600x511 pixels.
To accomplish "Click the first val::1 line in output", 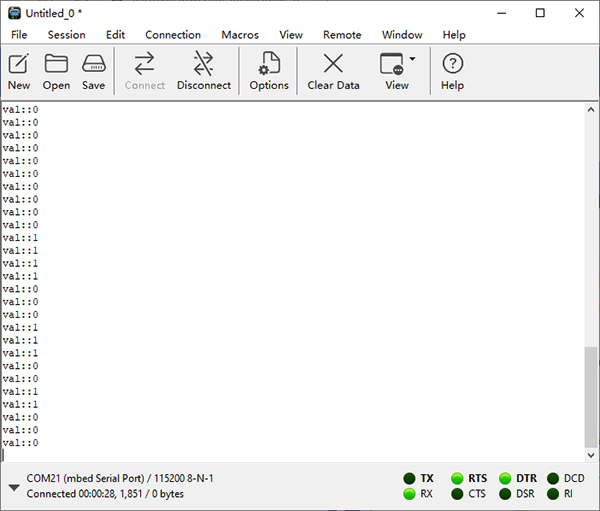I will pyautogui.click(x=20, y=238).
